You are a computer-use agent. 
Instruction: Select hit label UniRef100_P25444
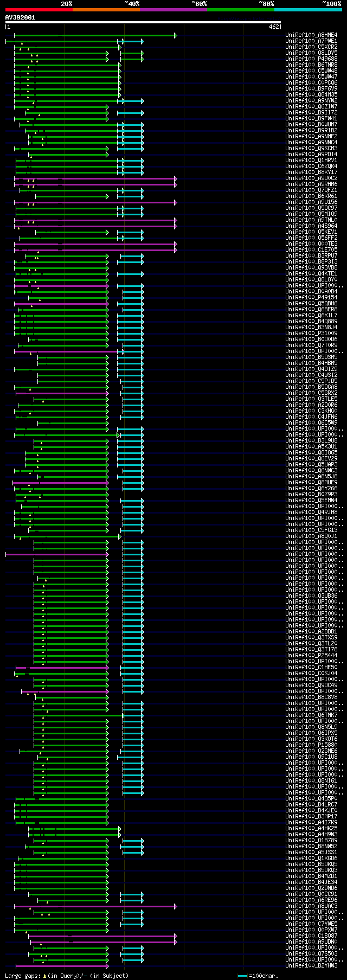[x=311, y=656]
